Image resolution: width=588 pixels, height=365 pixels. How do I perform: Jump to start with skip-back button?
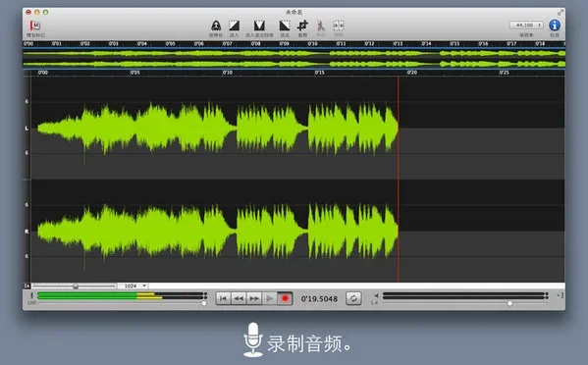[223, 298]
